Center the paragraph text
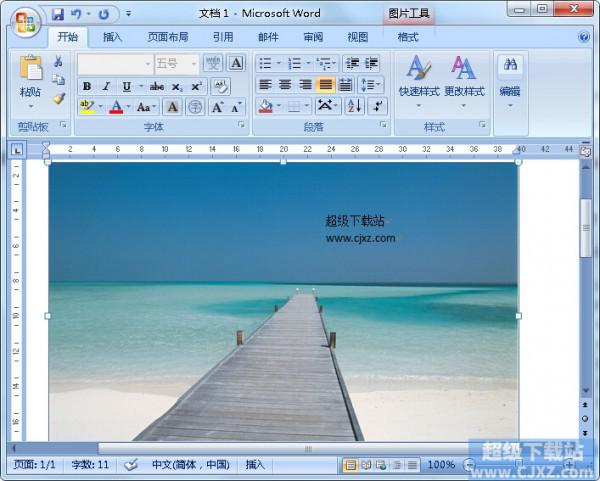 [285, 85]
